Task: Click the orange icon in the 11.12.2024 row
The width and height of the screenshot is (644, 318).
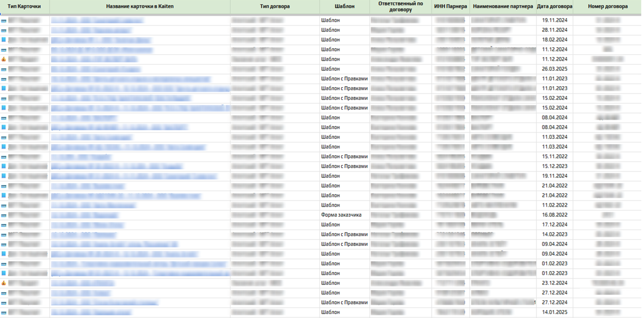Action: (4, 59)
